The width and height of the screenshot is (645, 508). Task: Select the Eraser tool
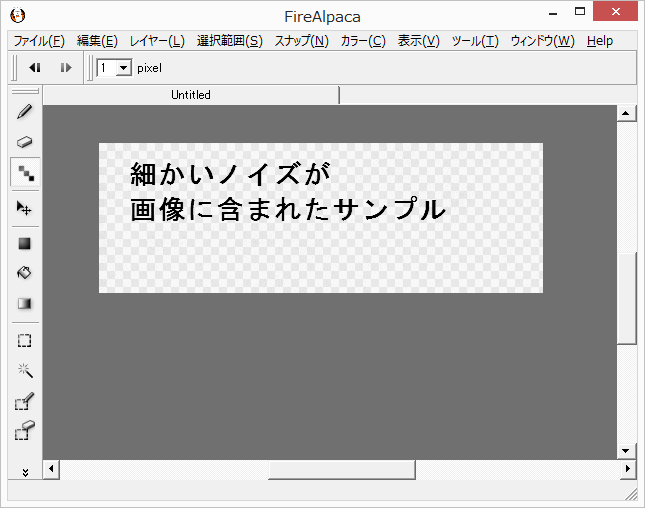pos(25,142)
